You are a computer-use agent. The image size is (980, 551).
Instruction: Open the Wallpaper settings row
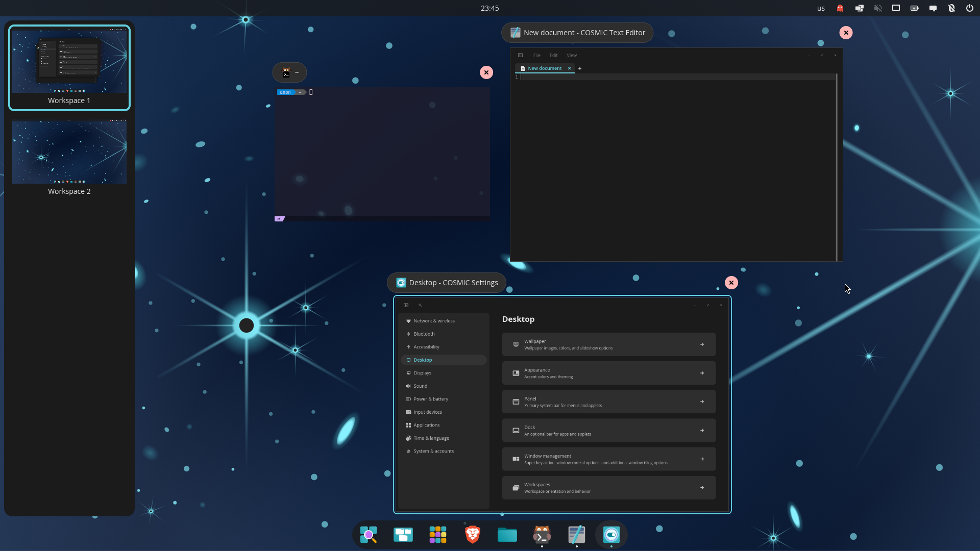pyautogui.click(x=609, y=344)
